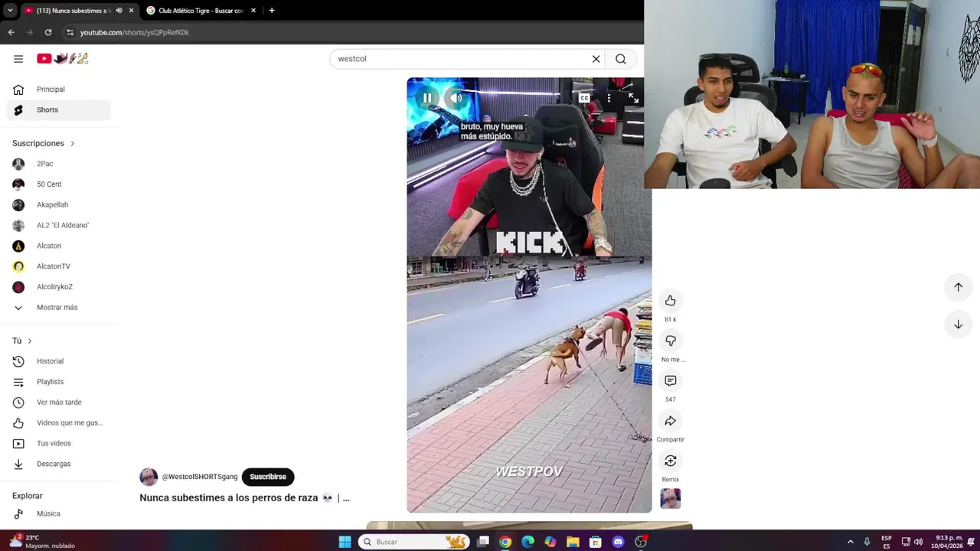Click the WestcolSHORTSgang channel avatar
This screenshot has width=980, height=551.
pos(149,477)
